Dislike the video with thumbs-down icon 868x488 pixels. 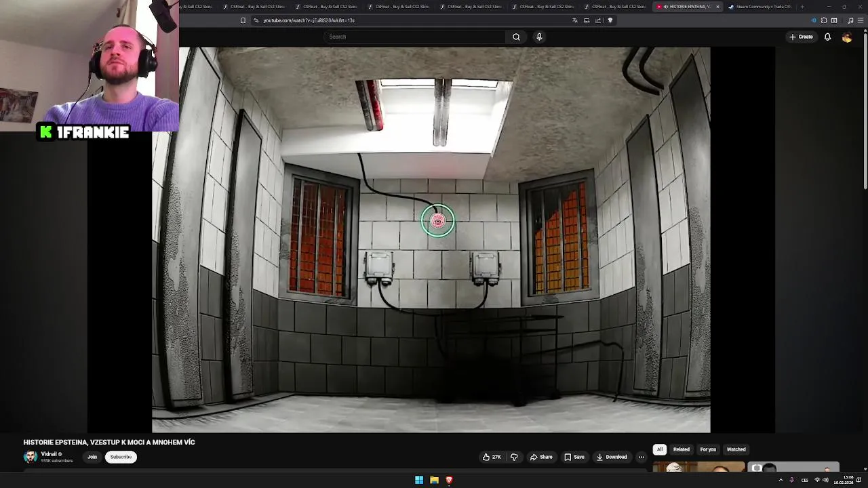(x=514, y=457)
